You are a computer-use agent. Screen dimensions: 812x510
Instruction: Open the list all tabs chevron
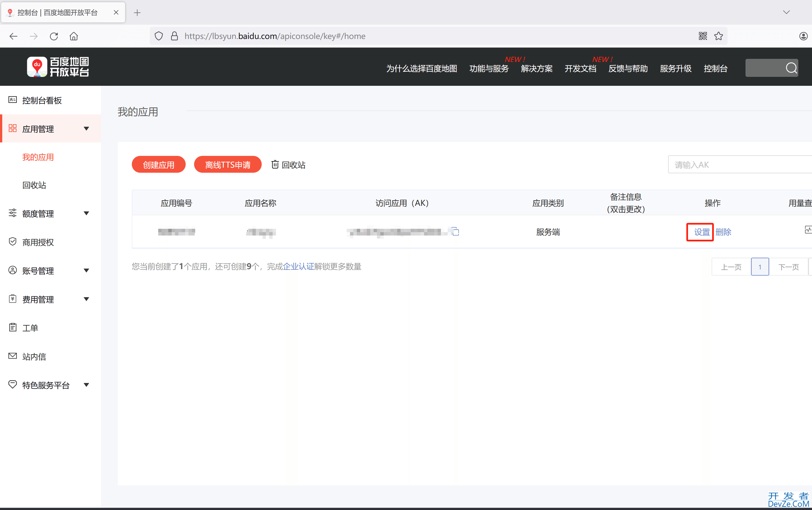[786, 12]
